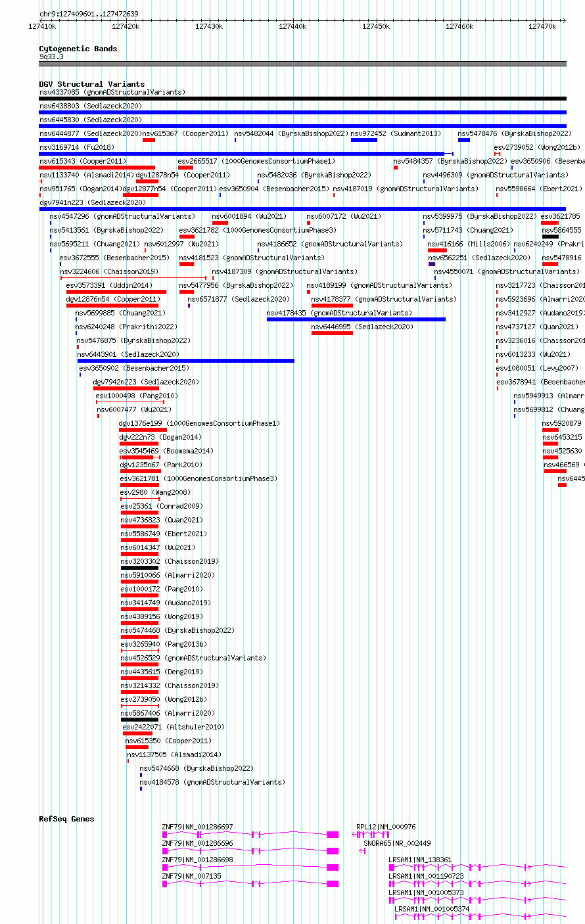Image resolution: width=585 pixels, height=924 pixels.
Task: Select nsv5598664 (Ebert2021) variant label
Action: coord(538,189)
